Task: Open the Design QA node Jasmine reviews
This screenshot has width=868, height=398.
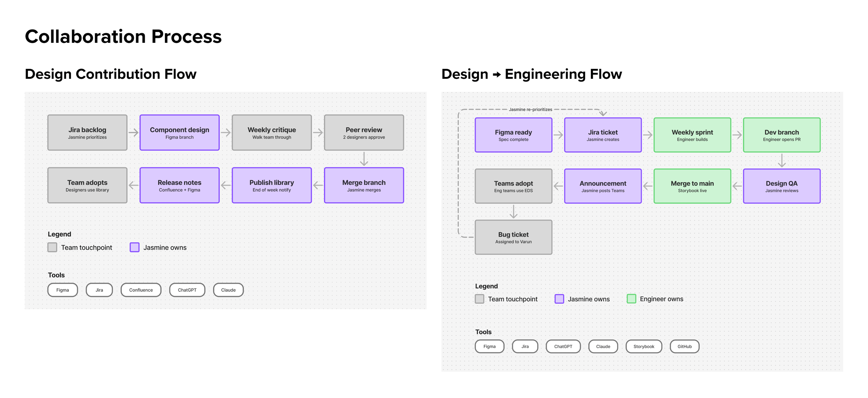Action: click(782, 186)
